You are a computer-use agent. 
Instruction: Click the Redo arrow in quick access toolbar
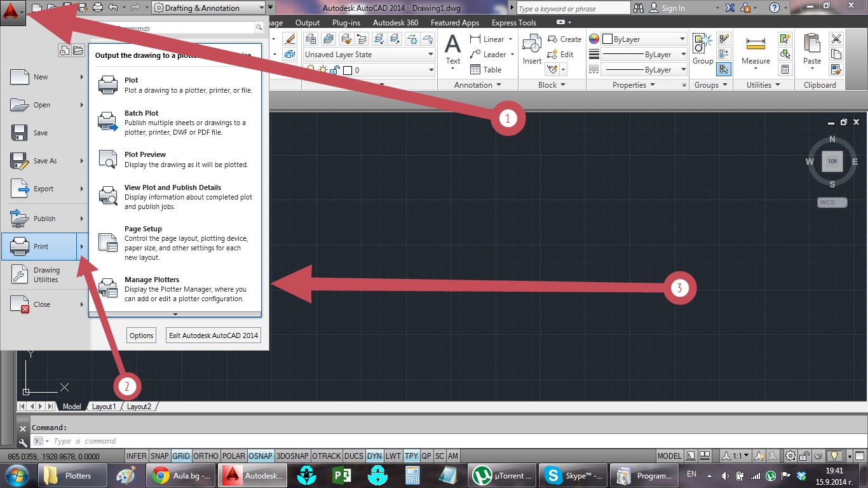[135, 8]
